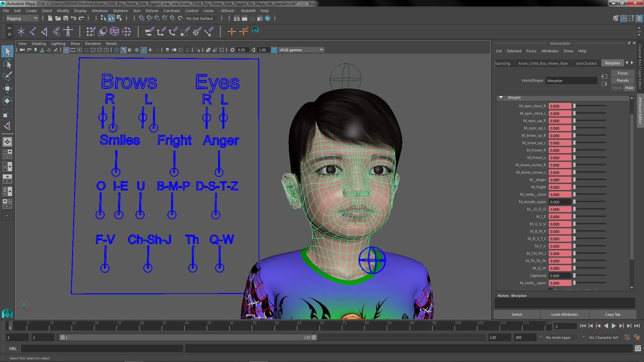Open the Skeleton menu
Screen dimensions: 644x362
coord(120,11)
